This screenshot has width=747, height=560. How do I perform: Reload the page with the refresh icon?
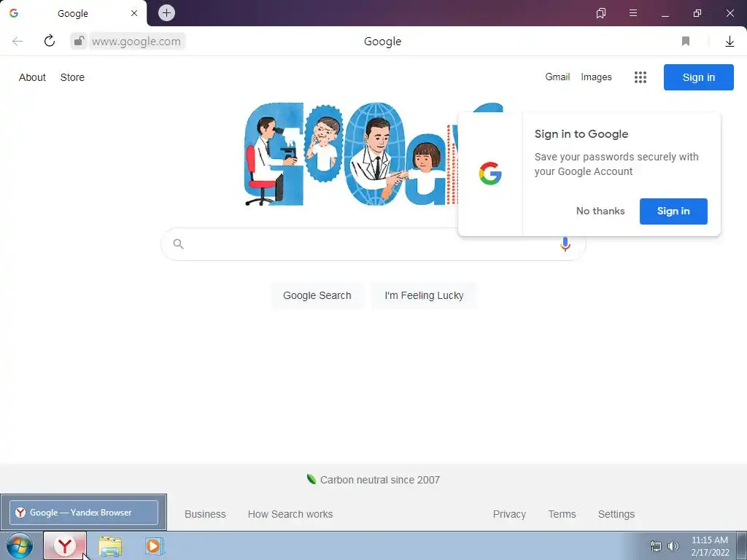point(50,41)
